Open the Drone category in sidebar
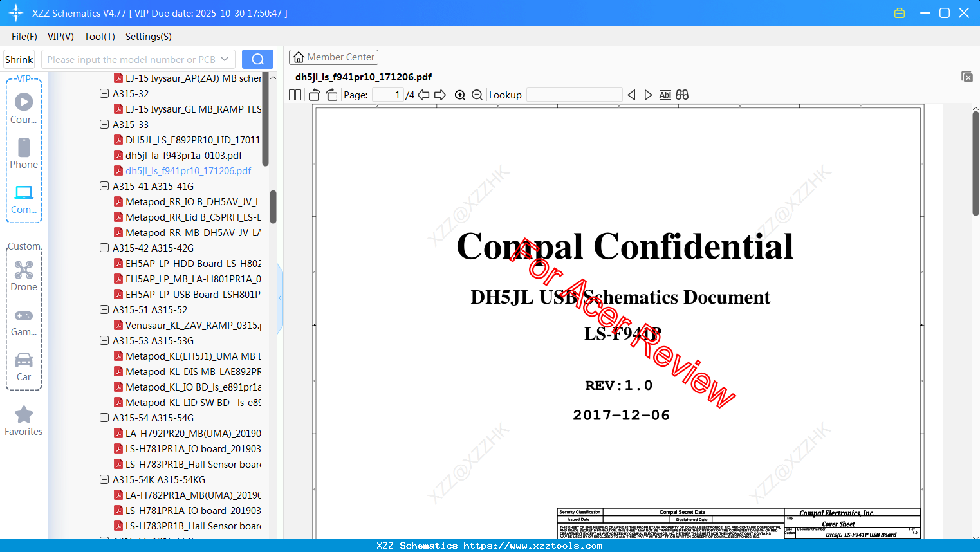980x552 pixels. pos(24,276)
